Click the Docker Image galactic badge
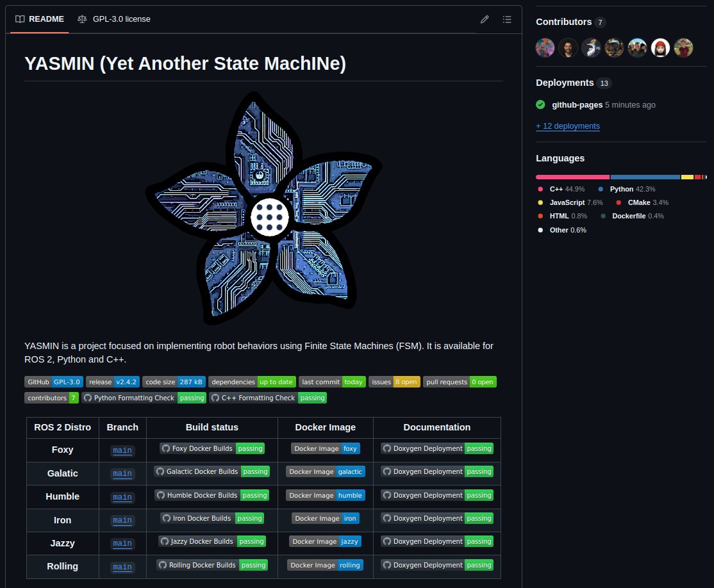This screenshot has width=714, height=588. click(x=326, y=471)
